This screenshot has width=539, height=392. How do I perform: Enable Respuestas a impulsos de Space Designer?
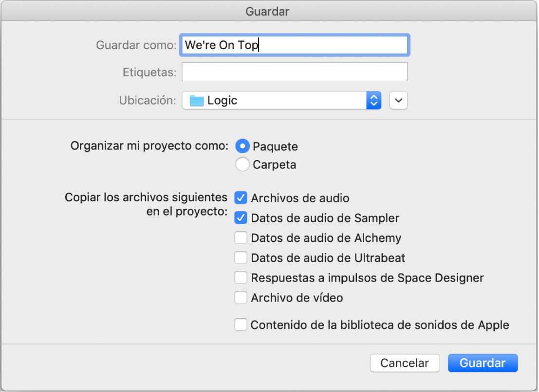[x=241, y=278]
